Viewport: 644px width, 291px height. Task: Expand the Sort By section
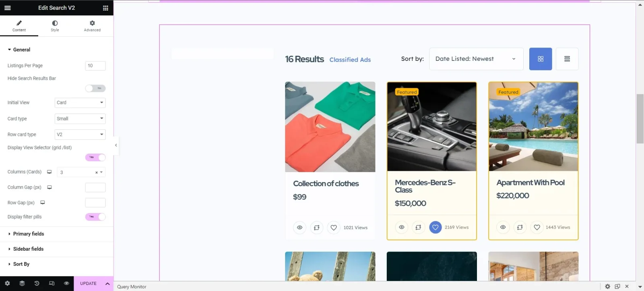(x=57, y=264)
